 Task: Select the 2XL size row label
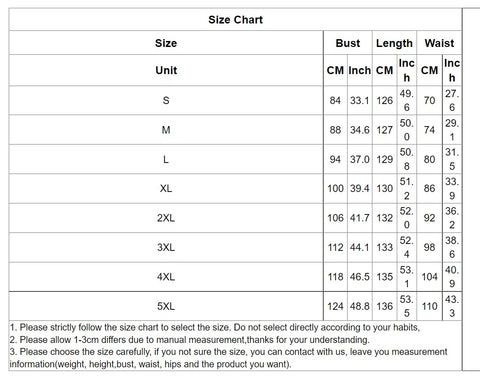tap(166, 218)
